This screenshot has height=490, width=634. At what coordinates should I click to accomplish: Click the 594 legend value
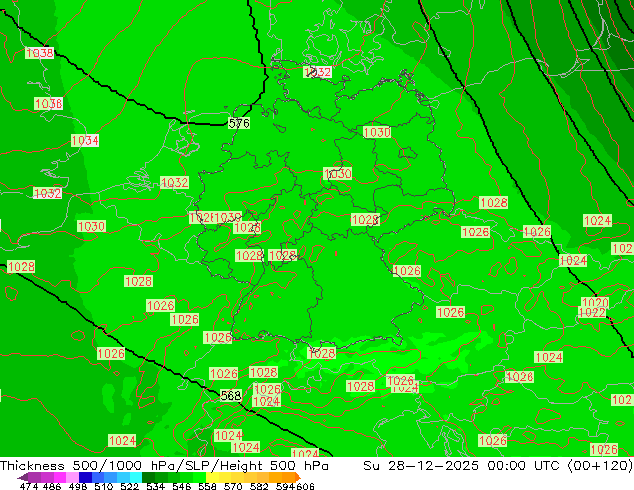pos(285,486)
